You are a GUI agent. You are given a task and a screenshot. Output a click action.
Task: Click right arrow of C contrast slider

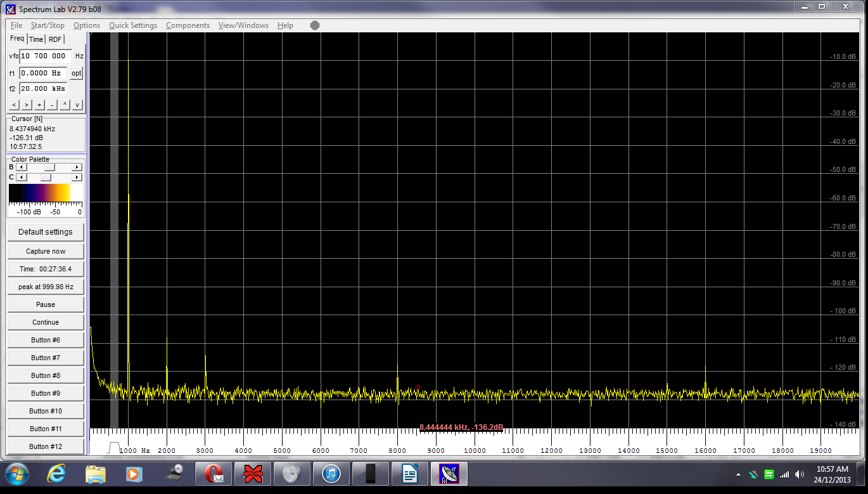(77, 177)
